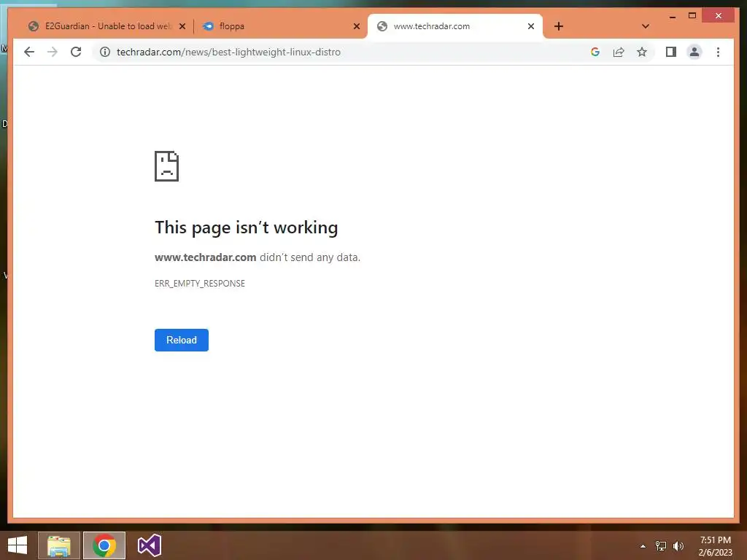Screen dimensions: 747x560
Task: Open the network status tray icon
Action: point(661,546)
